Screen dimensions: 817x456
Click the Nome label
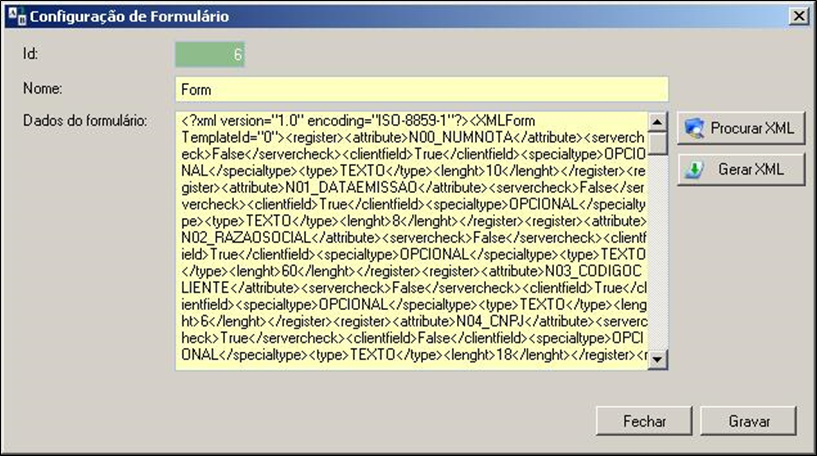point(43,88)
